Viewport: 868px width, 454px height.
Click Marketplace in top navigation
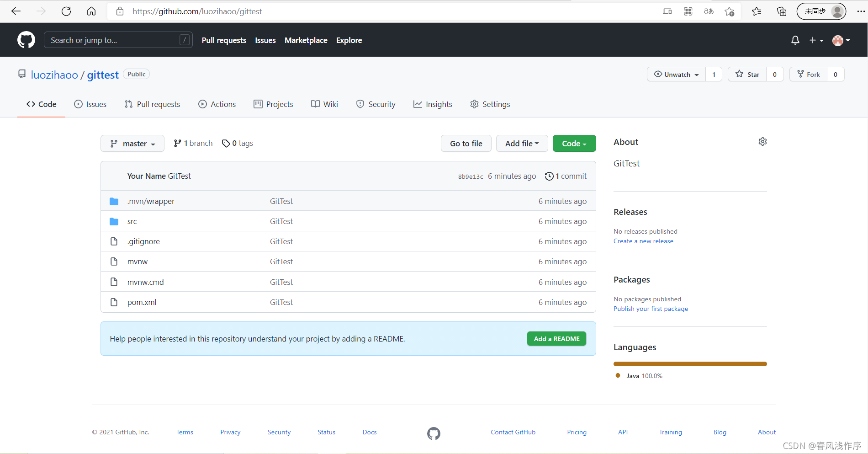306,40
